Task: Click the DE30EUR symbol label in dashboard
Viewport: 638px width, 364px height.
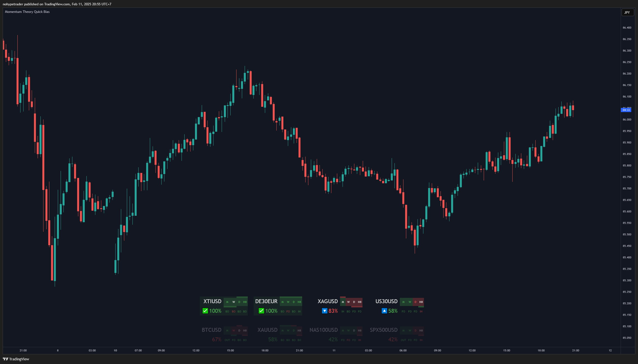Action: (266, 301)
